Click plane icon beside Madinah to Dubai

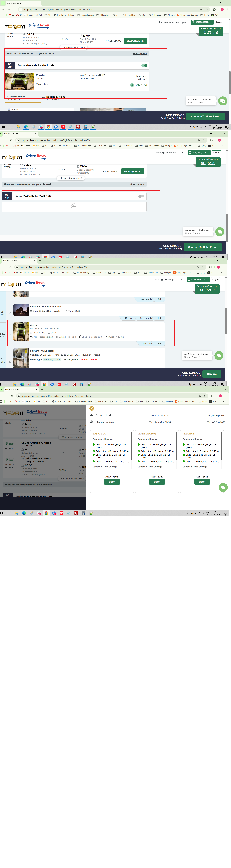coord(92,422)
